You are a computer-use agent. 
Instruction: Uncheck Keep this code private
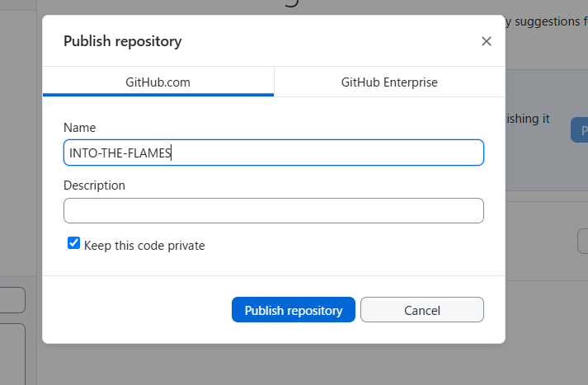(x=74, y=243)
